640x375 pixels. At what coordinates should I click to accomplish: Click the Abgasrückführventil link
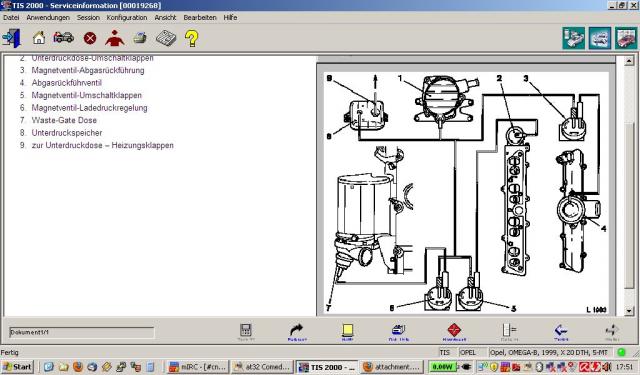[67, 83]
